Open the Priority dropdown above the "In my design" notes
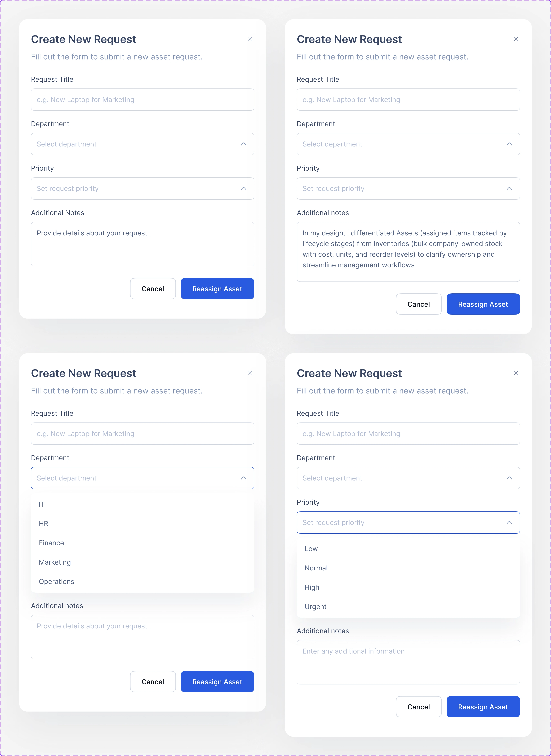The height and width of the screenshot is (756, 551). pyautogui.click(x=408, y=188)
